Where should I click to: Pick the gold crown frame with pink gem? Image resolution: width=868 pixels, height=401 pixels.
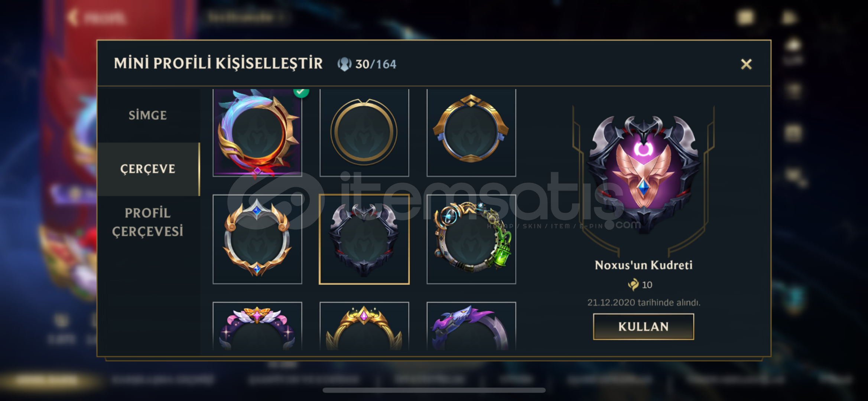364,326
